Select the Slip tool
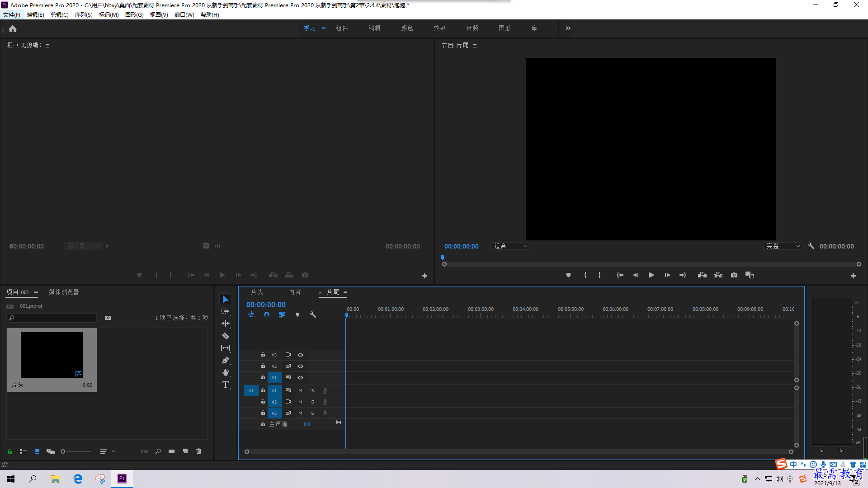This screenshot has height=488, width=868. (x=226, y=348)
